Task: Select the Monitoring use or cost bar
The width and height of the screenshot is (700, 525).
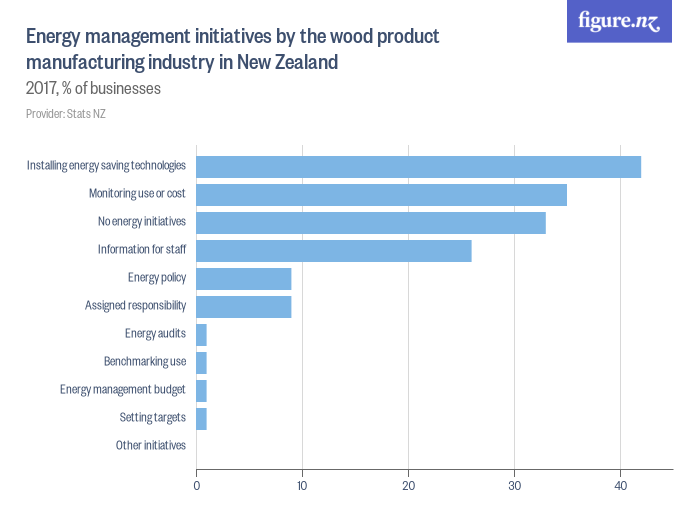Action: point(381,194)
